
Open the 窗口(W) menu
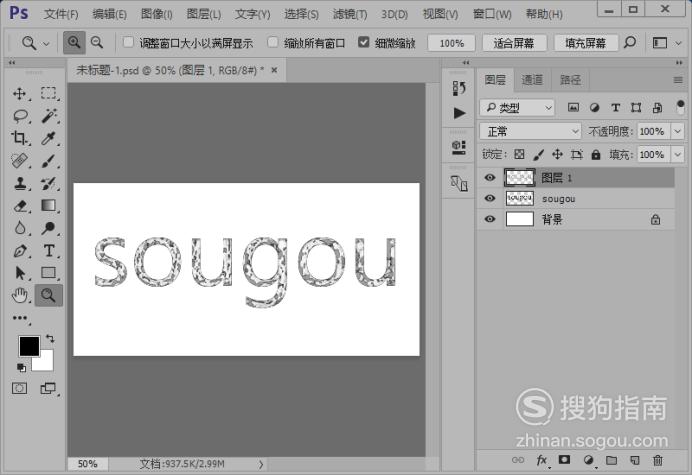click(492, 14)
